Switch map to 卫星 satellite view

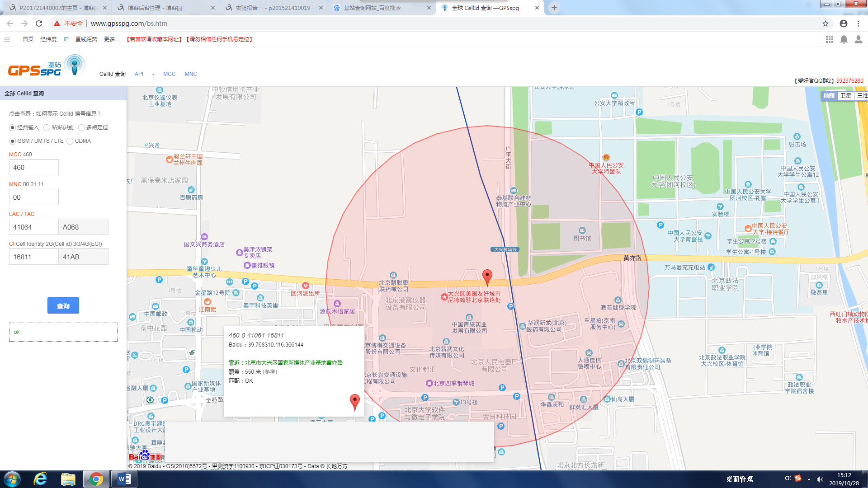click(845, 95)
